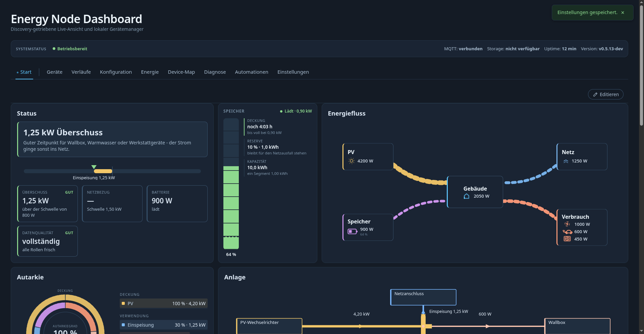Screen dimensions: 644x334
Task: Click the Autarkie donut chart
Action: 65,315
